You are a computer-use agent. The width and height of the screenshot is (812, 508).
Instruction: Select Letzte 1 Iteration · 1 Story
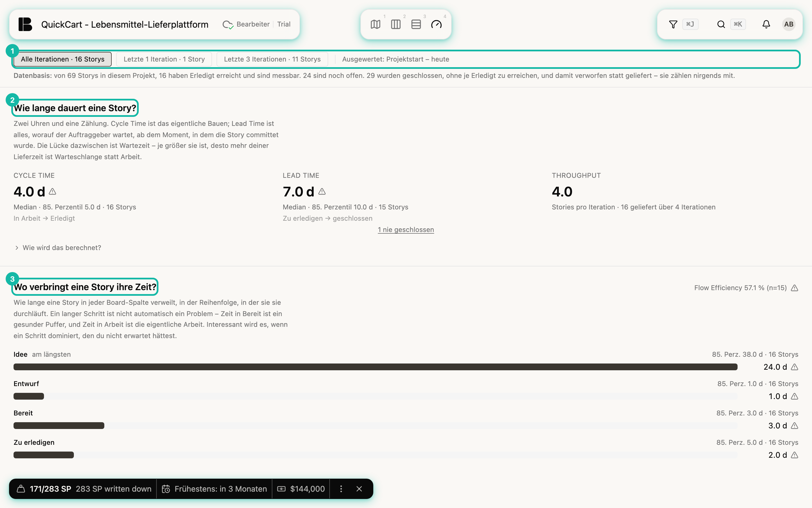click(164, 59)
